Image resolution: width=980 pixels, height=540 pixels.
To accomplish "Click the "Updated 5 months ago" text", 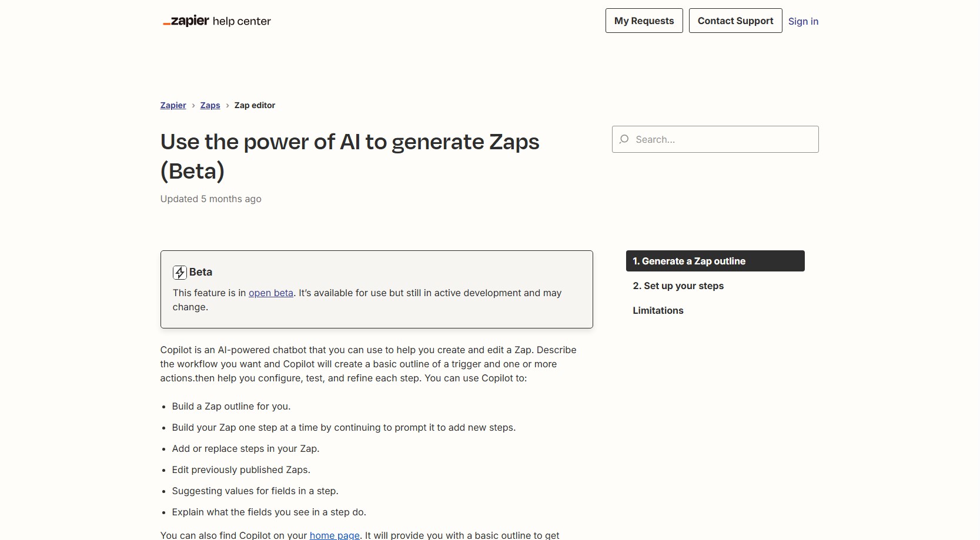I will [210, 199].
